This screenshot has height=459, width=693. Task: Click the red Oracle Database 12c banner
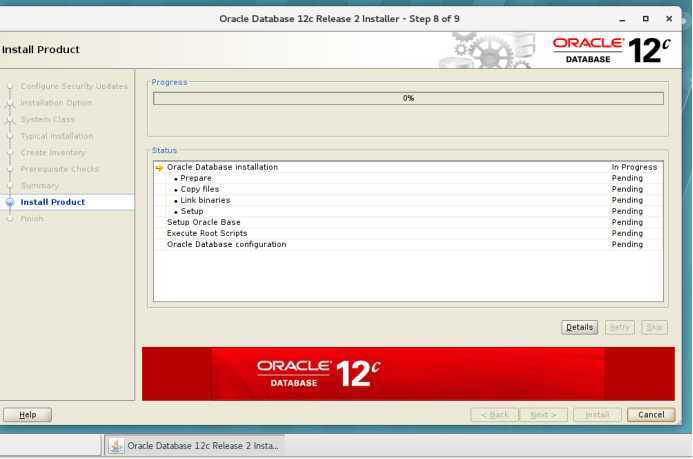coord(408,374)
